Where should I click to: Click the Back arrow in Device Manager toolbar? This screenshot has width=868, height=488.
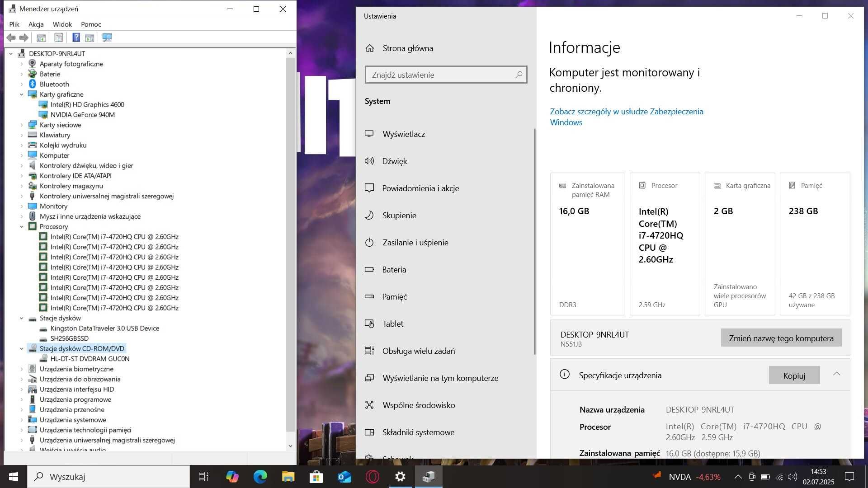11,38
